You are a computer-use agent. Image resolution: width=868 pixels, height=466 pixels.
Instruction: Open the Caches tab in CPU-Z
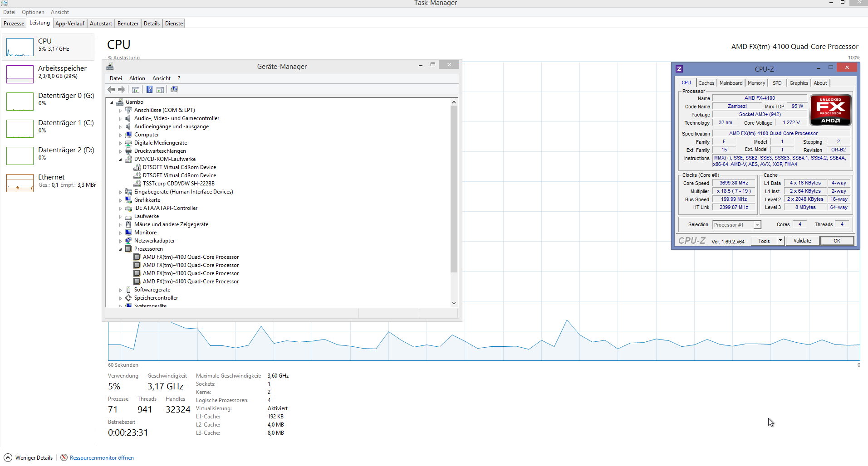(x=706, y=83)
